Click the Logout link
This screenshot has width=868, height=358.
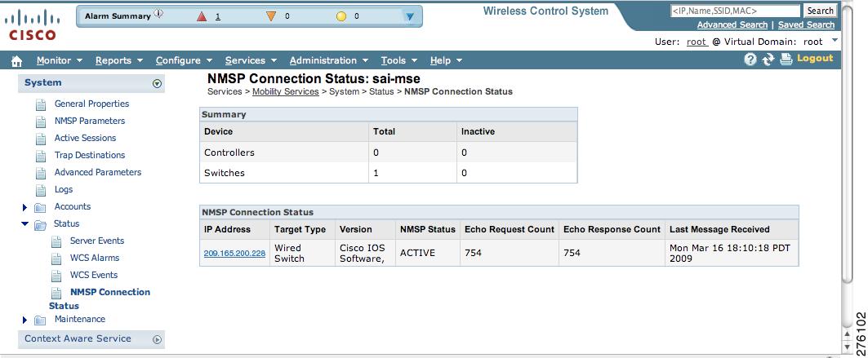(x=815, y=59)
